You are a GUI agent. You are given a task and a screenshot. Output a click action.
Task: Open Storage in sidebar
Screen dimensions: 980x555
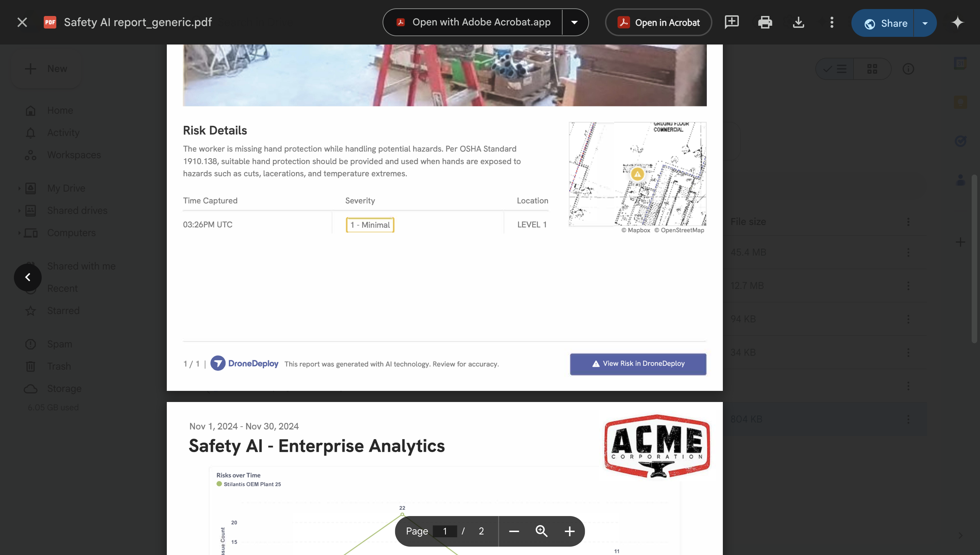pyautogui.click(x=64, y=389)
